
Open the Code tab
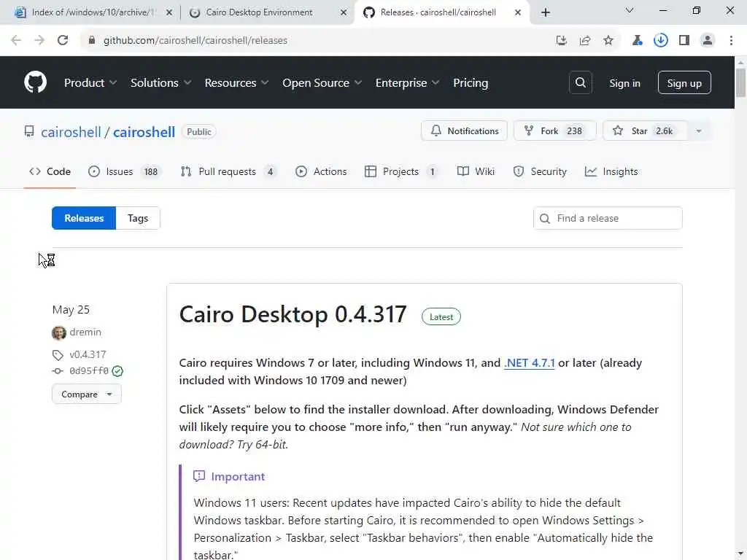pyautogui.click(x=50, y=171)
